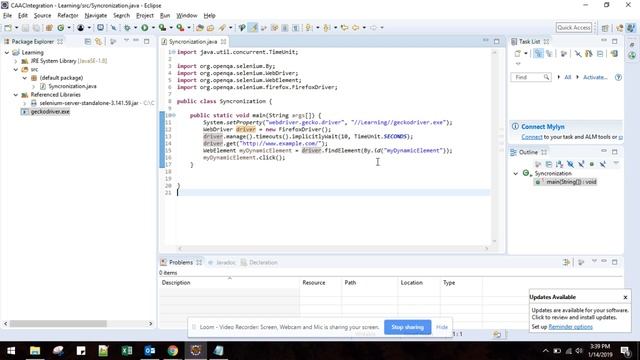Click the Reminder options link

point(571,327)
